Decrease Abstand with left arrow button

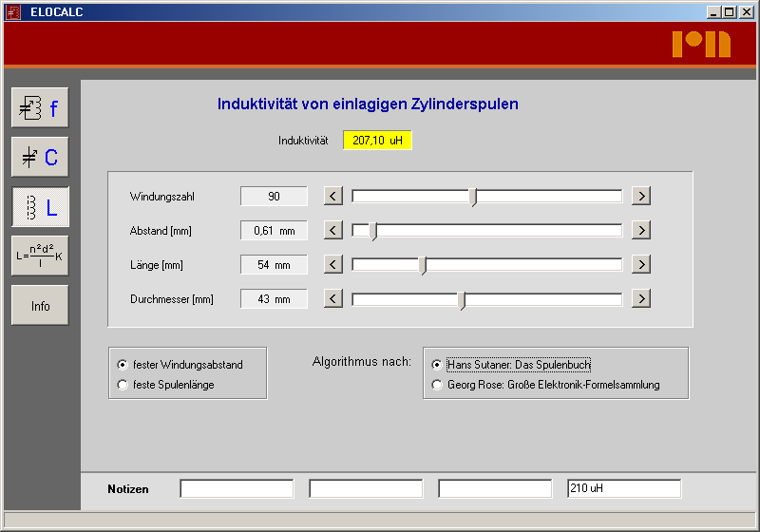(x=332, y=231)
